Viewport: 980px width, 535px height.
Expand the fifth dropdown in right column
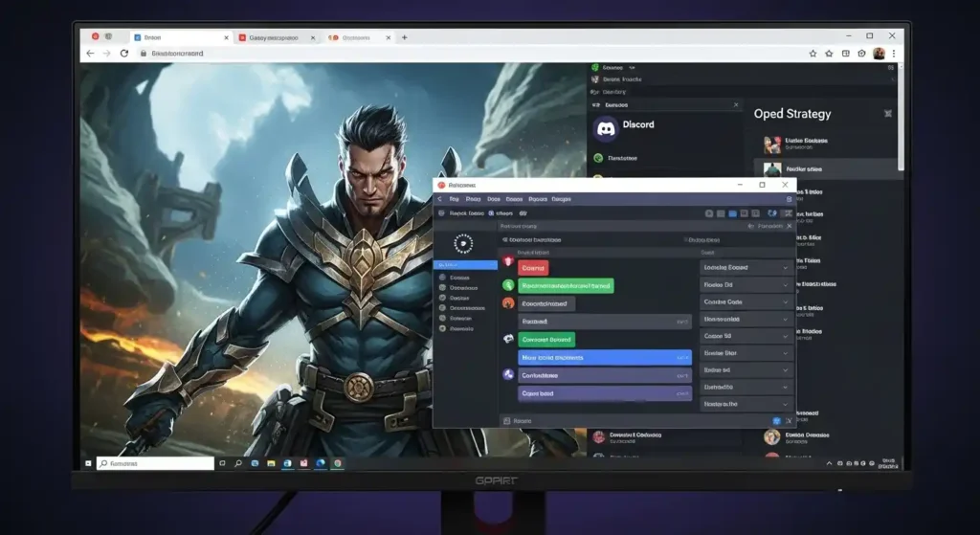[746, 336]
